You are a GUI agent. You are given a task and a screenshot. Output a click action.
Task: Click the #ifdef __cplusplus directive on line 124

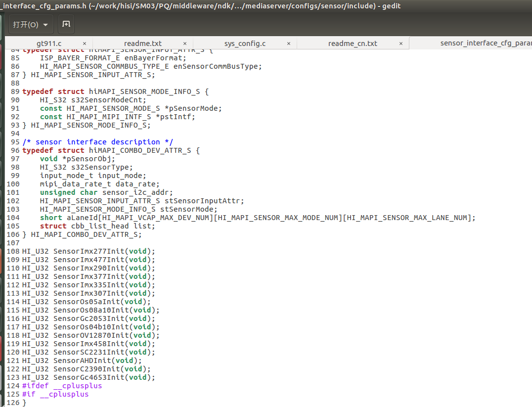[62, 386]
